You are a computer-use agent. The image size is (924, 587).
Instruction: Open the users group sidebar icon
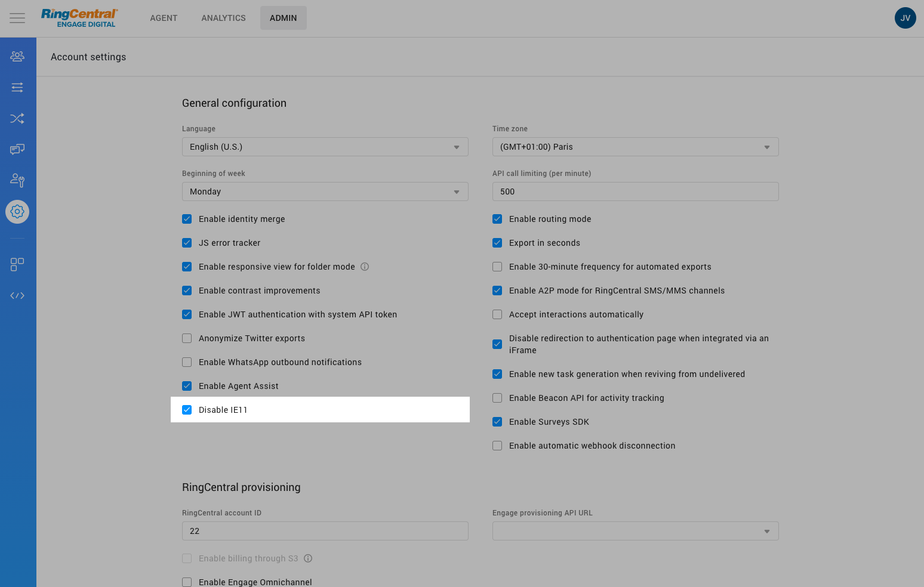[17, 56]
